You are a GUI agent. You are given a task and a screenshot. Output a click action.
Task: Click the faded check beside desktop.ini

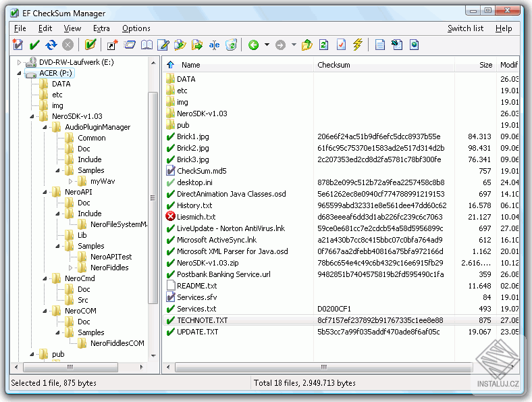[170, 182]
